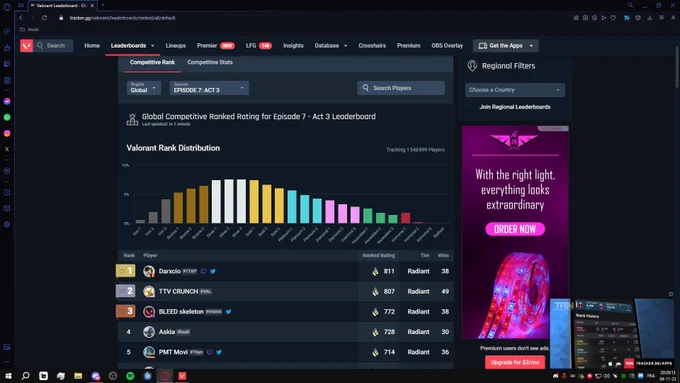Click the heart bookmark icon in address bar

[x=613, y=18]
